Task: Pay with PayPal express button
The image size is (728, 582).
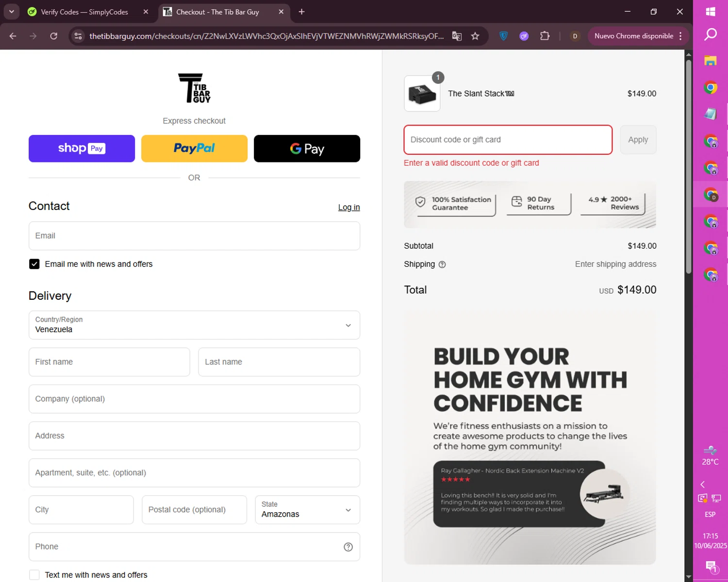Action: [194, 148]
